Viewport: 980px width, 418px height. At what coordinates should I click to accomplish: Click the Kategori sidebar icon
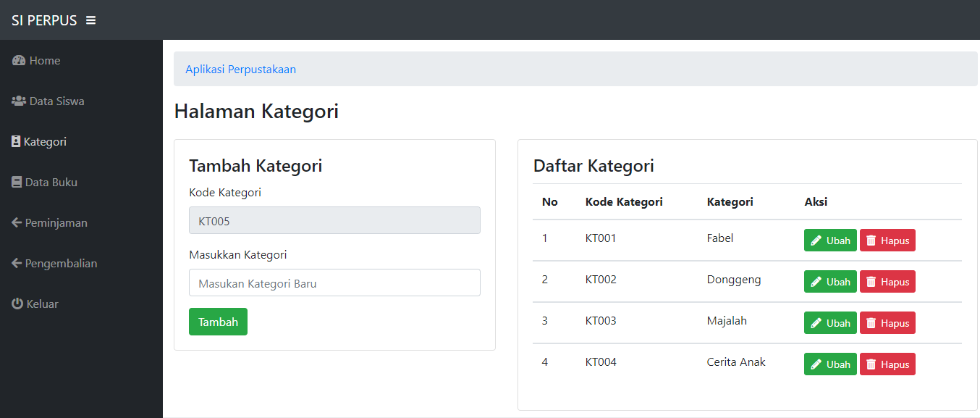pyautogui.click(x=16, y=142)
